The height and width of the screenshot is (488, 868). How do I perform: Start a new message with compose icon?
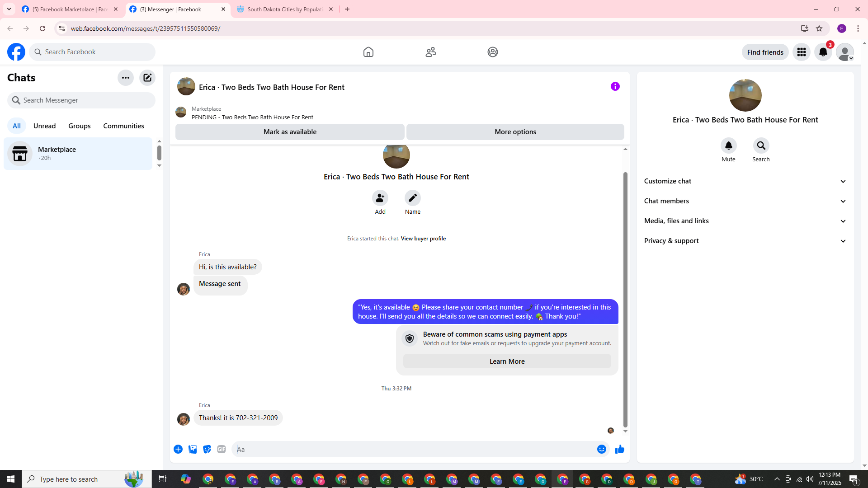point(147,78)
